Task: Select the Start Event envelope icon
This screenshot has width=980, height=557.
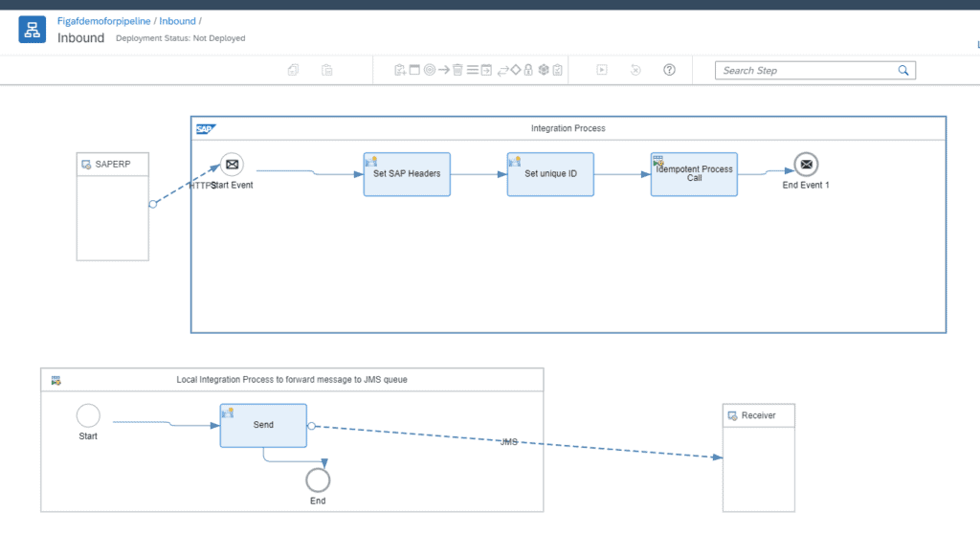Action: 232,165
